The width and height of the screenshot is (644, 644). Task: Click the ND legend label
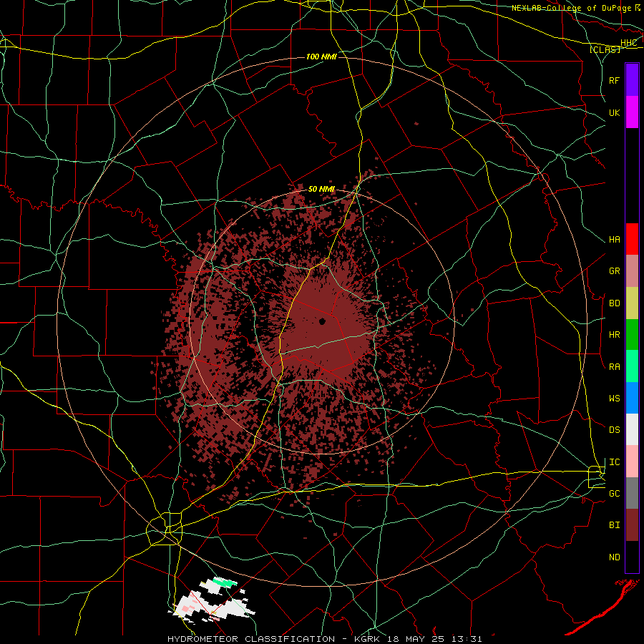(x=615, y=557)
